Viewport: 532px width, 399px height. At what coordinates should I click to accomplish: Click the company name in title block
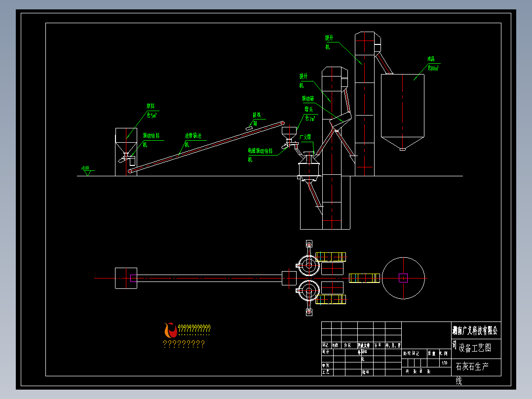[x=475, y=330]
